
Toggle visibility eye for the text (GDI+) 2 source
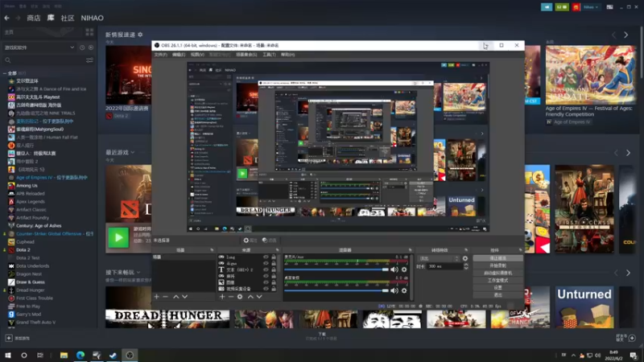click(x=266, y=270)
